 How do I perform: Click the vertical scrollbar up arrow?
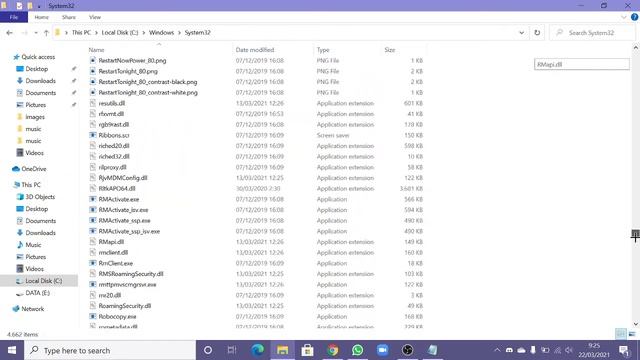[636, 48]
